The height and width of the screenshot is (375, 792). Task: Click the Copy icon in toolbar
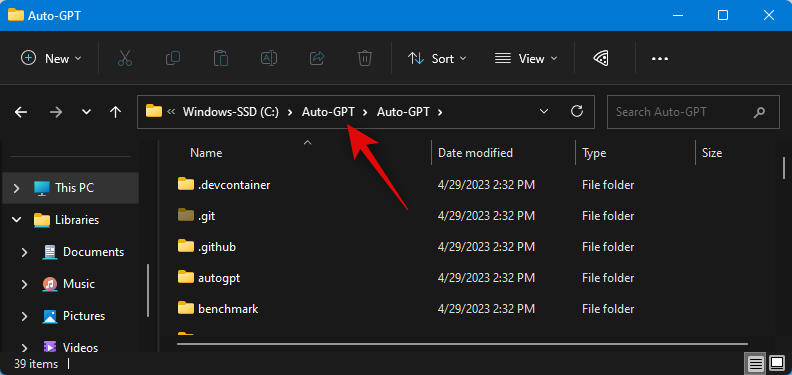pyautogui.click(x=173, y=59)
